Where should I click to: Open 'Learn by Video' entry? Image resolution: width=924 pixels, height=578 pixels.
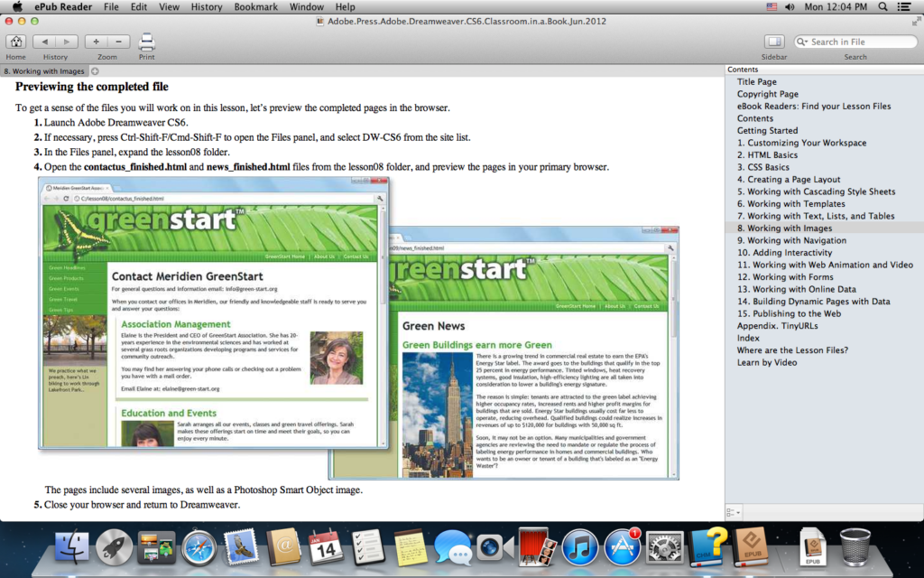[x=767, y=362]
